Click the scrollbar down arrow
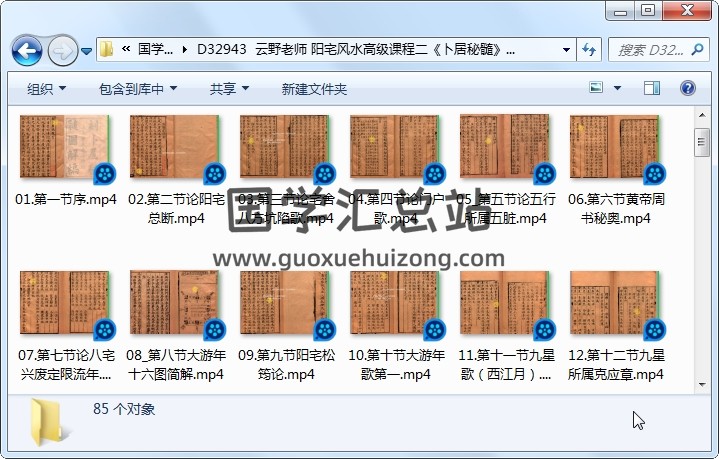Viewport: 719px width, 459px height. pyautogui.click(x=702, y=385)
